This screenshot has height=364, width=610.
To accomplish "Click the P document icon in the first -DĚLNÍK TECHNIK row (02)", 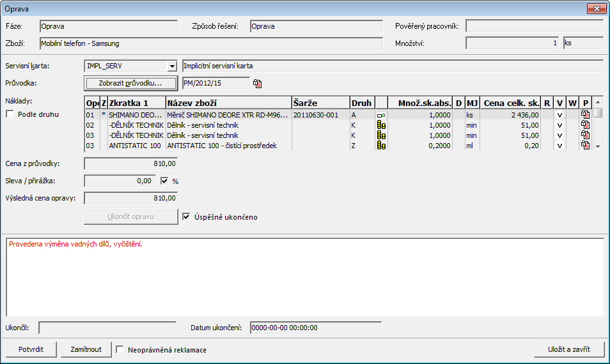I will pyautogui.click(x=585, y=125).
